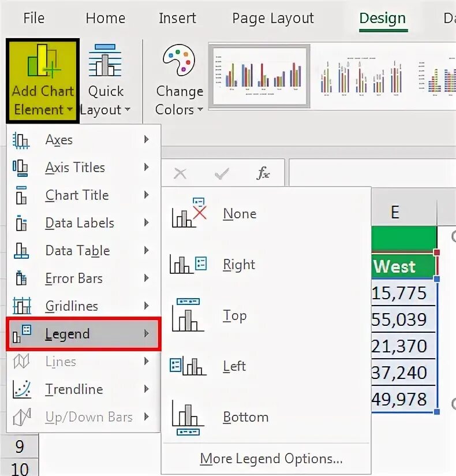Click into the formula bar field

click(x=372, y=172)
